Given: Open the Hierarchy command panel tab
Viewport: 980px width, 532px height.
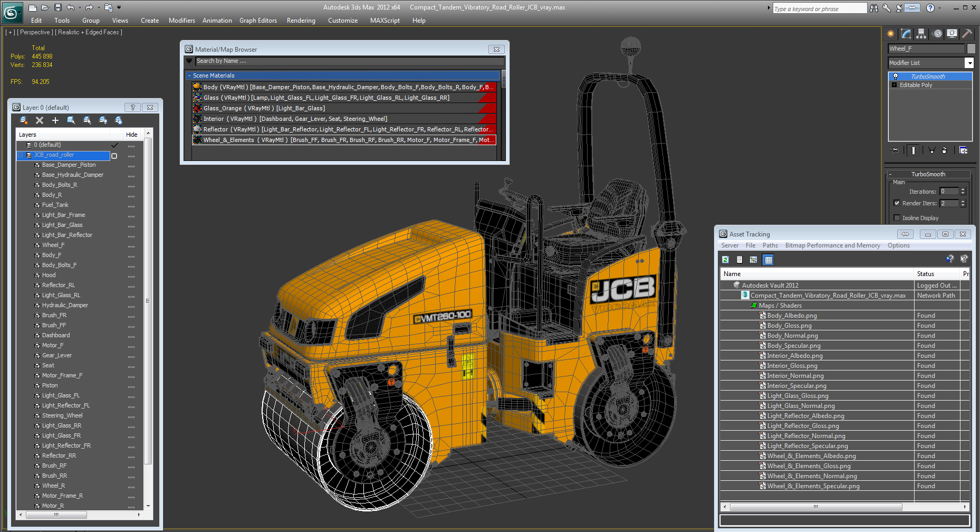Looking at the screenshot, I should click(x=921, y=34).
